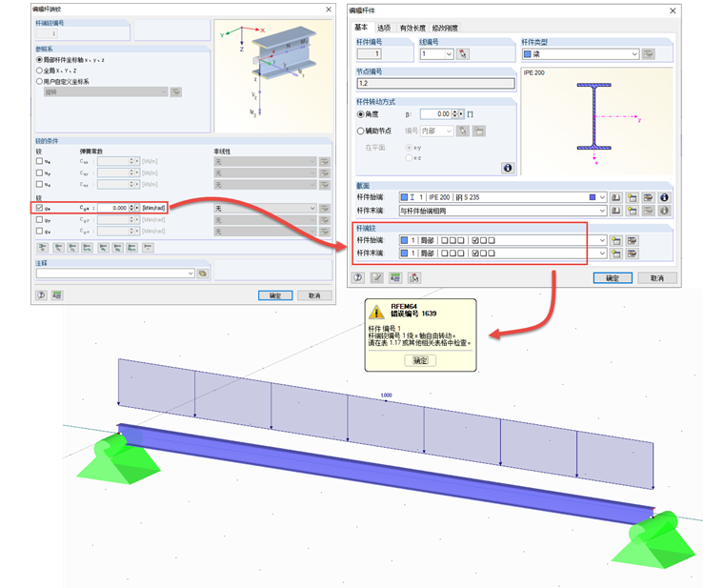Open member type edit icon beside 杆件类型

click(649, 54)
